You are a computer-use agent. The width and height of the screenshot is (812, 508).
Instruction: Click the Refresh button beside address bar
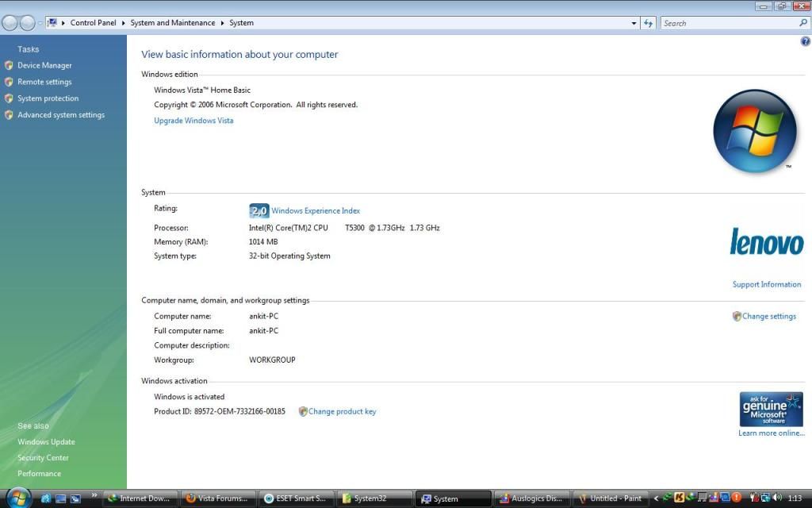click(x=648, y=23)
